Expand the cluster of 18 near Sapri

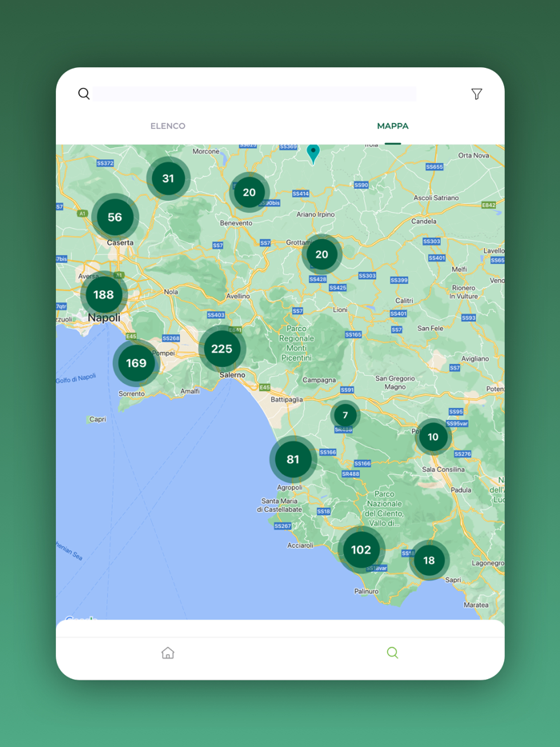pos(429,560)
